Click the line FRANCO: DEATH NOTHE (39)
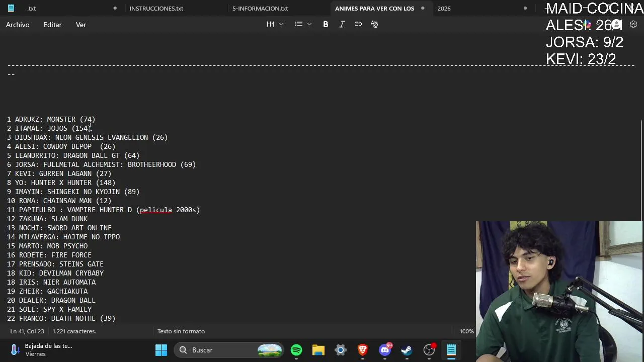 (x=61, y=318)
